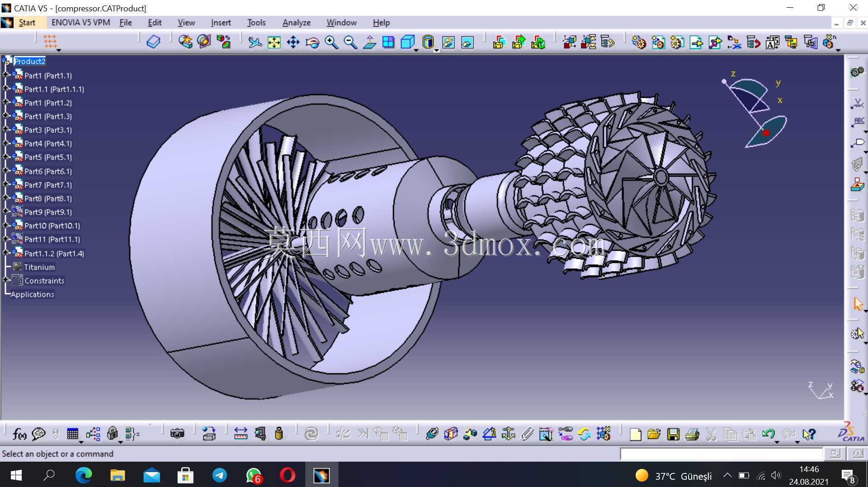Click the Print icon

click(x=692, y=434)
